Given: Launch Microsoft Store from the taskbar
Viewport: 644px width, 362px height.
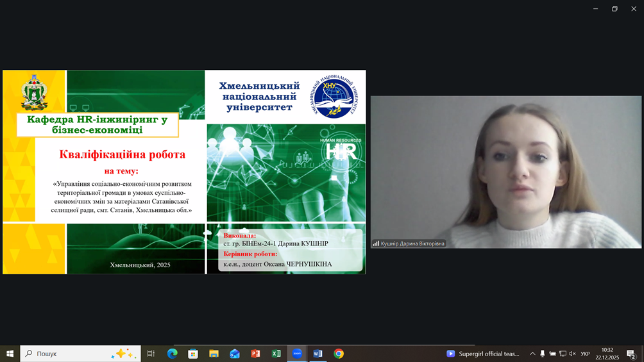Looking at the screenshot, I should click(x=193, y=354).
